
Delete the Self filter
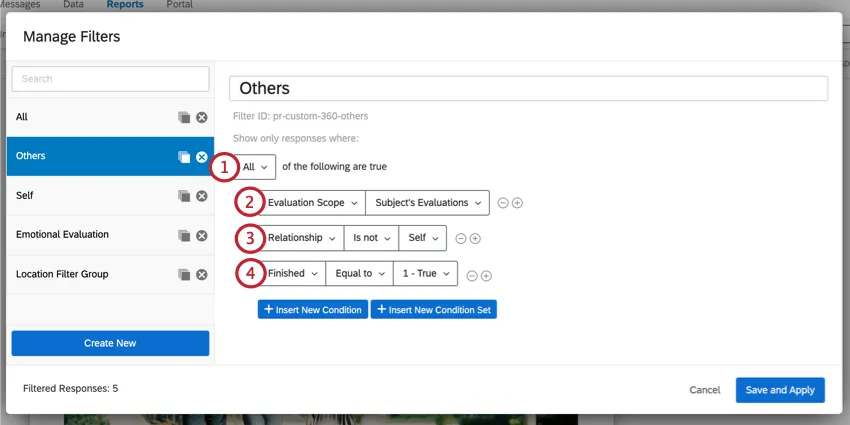click(x=201, y=196)
